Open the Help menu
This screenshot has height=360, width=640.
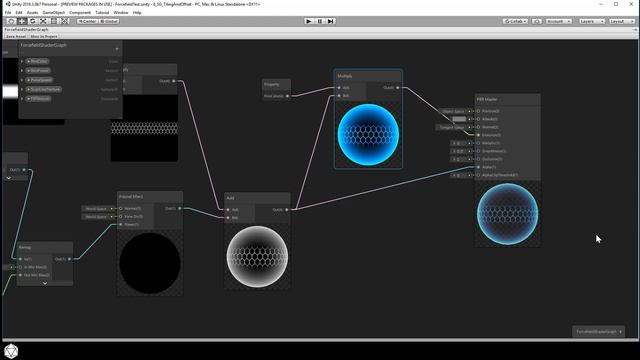click(137, 13)
